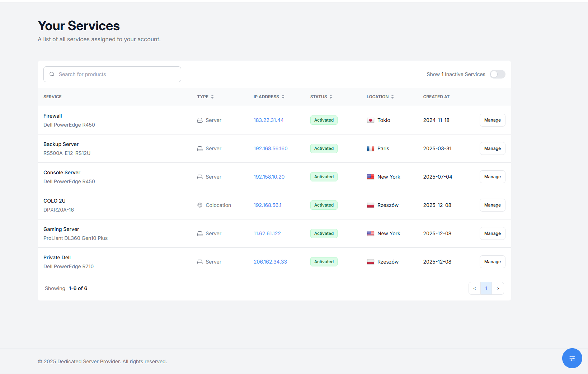Click the Service column header
The width and height of the screenshot is (588, 374).
[x=52, y=97]
